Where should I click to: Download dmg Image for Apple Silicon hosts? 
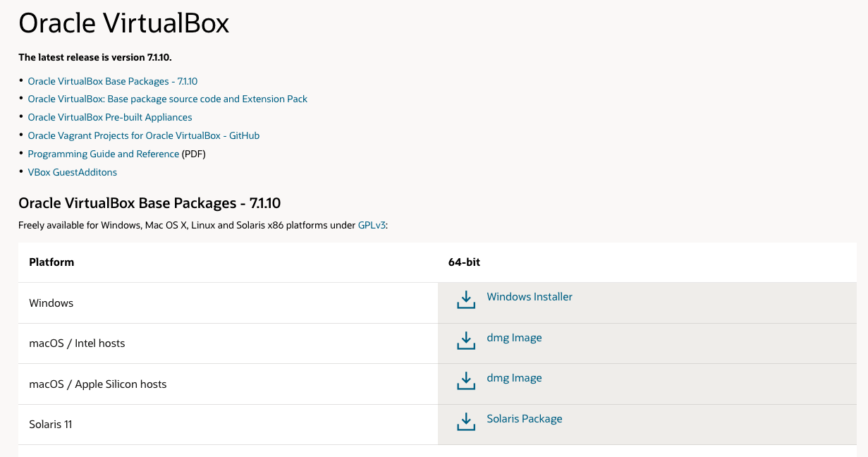[x=514, y=378]
